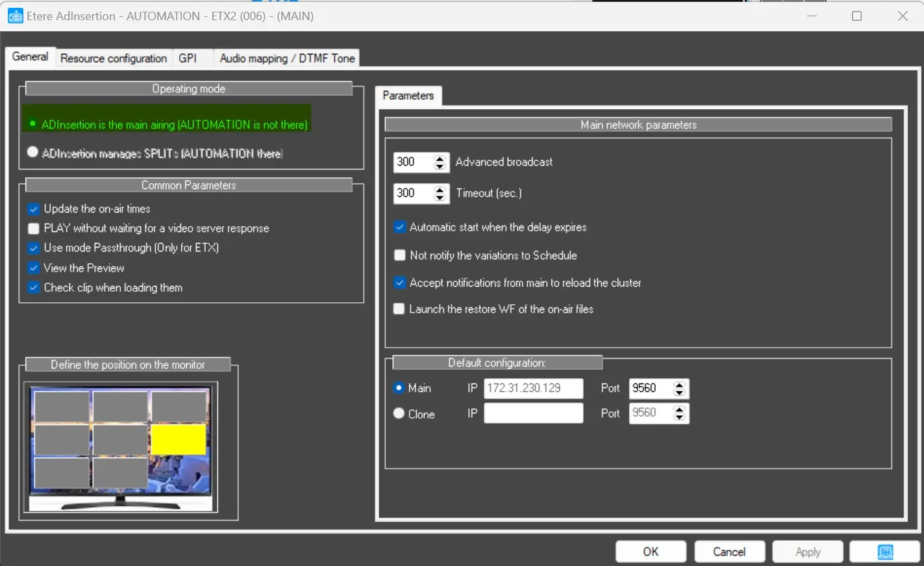Choose the Clone default configuration radio button
924x566 pixels.
click(399, 413)
